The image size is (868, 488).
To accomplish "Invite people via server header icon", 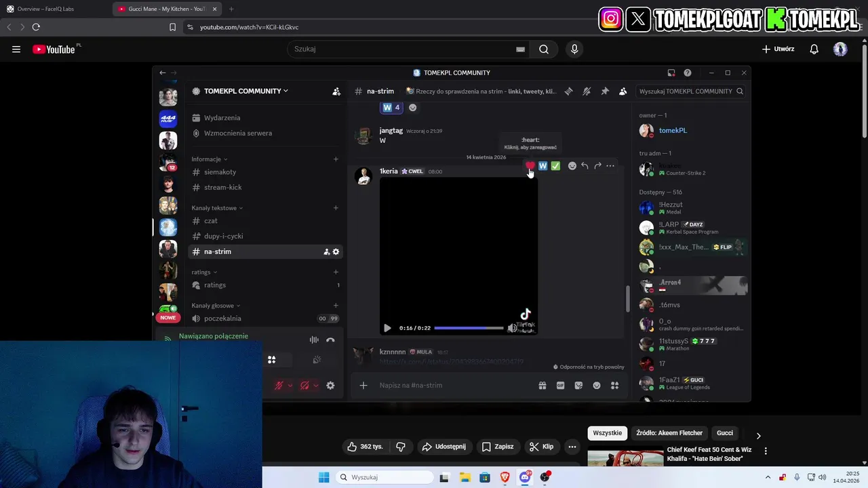I will pos(336,91).
